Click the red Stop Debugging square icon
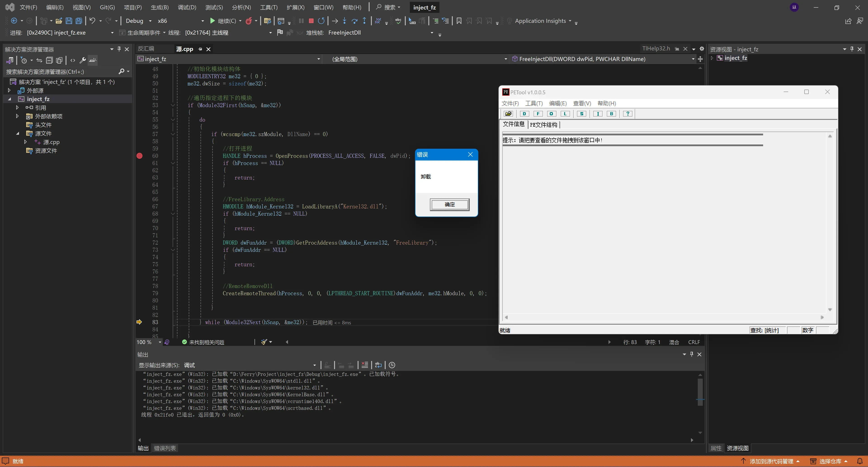Image resolution: width=868 pixels, height=467 pixels. tap(311, 21)
